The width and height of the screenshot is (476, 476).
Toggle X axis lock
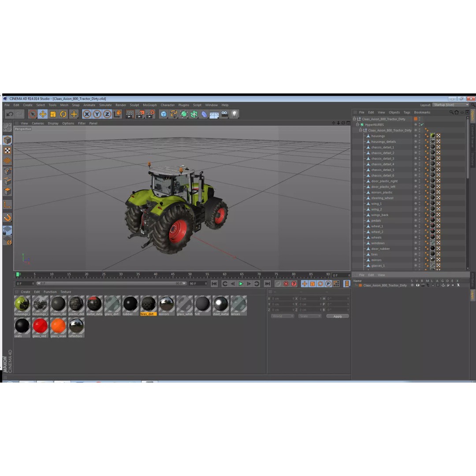pyautogui.click(x=87, y=114)
